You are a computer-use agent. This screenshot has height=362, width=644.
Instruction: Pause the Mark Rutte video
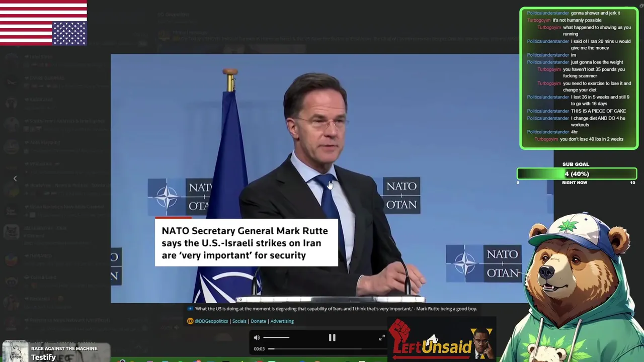coord(332,338)
